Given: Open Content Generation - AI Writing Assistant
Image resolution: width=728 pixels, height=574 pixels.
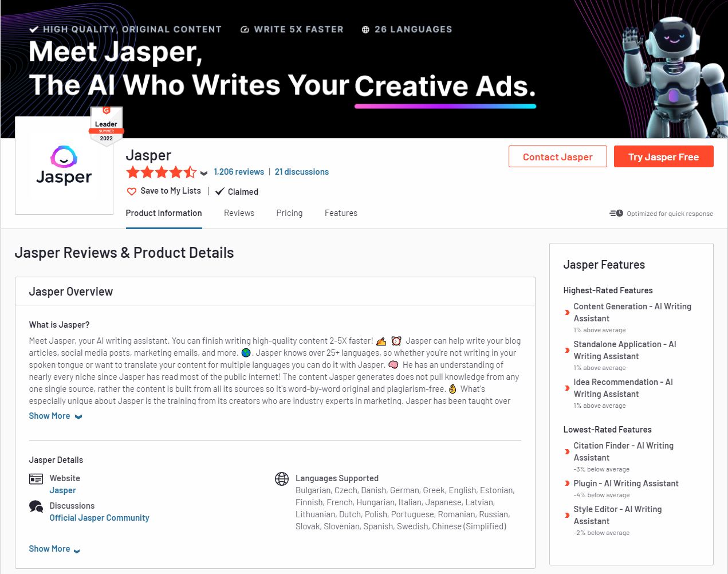Looking at the screenshot, I should click(x=632, y=312).
